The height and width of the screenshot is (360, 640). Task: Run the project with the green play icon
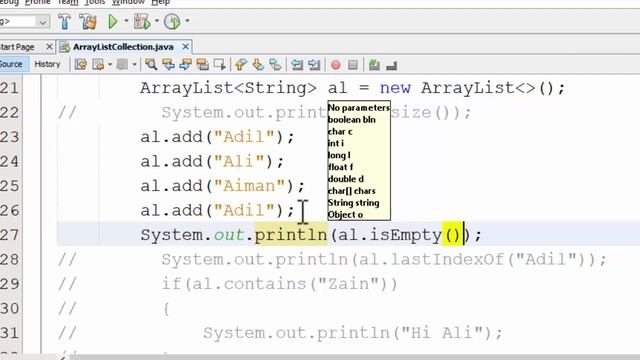point(113,21)
